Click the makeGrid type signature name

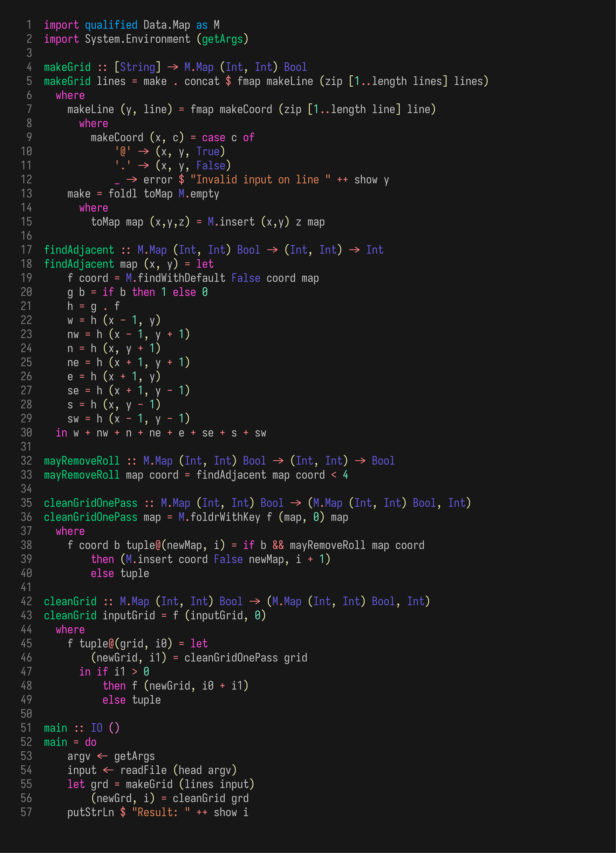click(67, 67)
